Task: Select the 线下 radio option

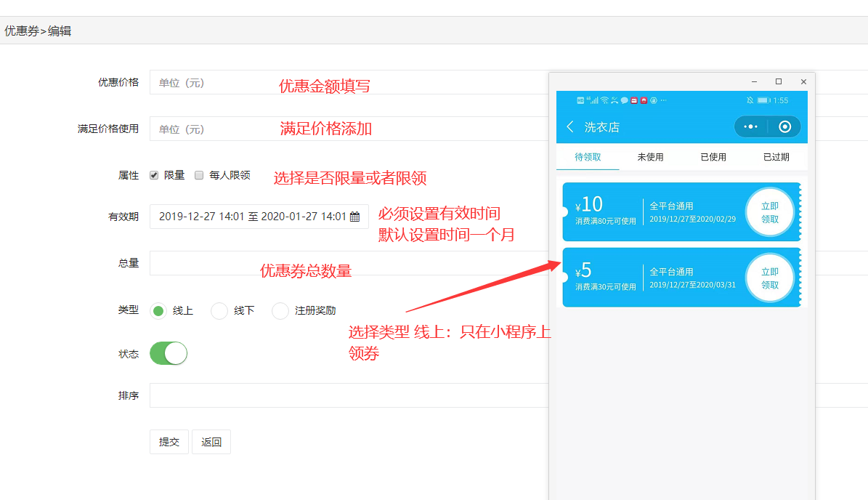Action: [x=219, y=310]
